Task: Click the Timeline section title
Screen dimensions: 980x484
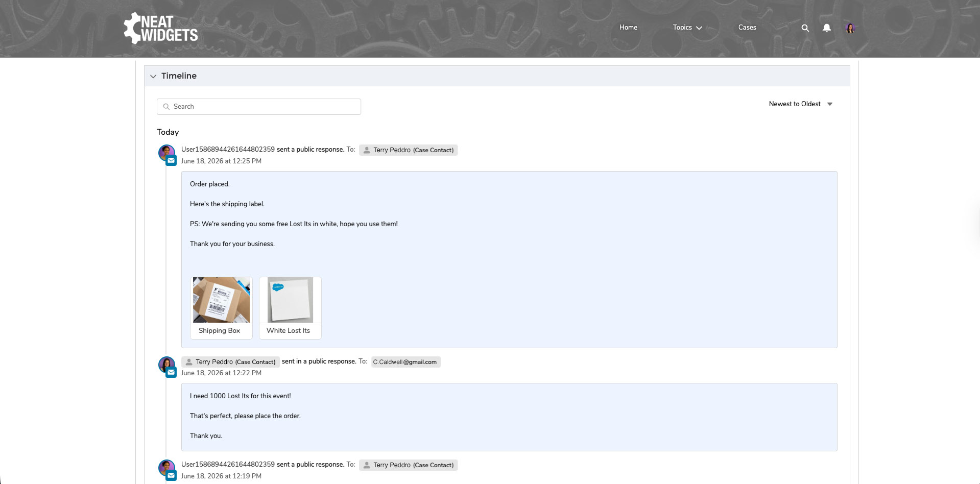Action: coord(179,76)
